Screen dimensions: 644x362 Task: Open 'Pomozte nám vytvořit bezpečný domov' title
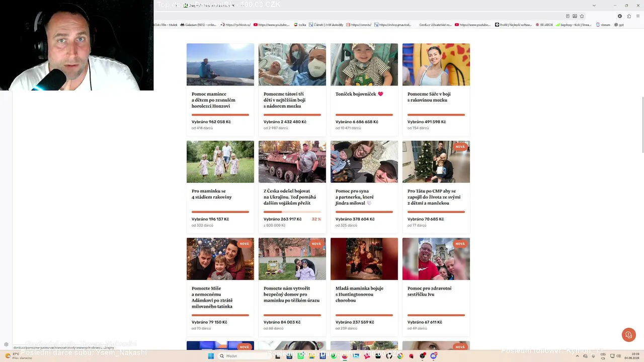[x=291, y=294]
